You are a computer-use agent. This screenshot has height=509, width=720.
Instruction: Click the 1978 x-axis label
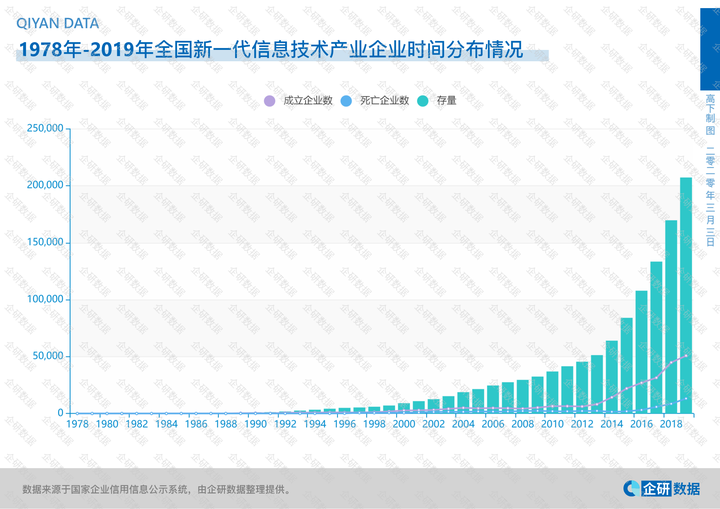tap(78, 424)
